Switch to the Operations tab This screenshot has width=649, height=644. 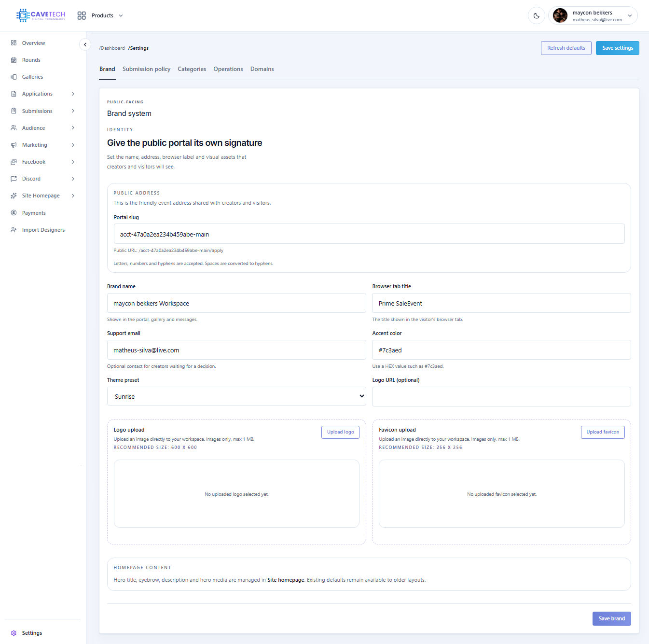[x=228, y=69]
